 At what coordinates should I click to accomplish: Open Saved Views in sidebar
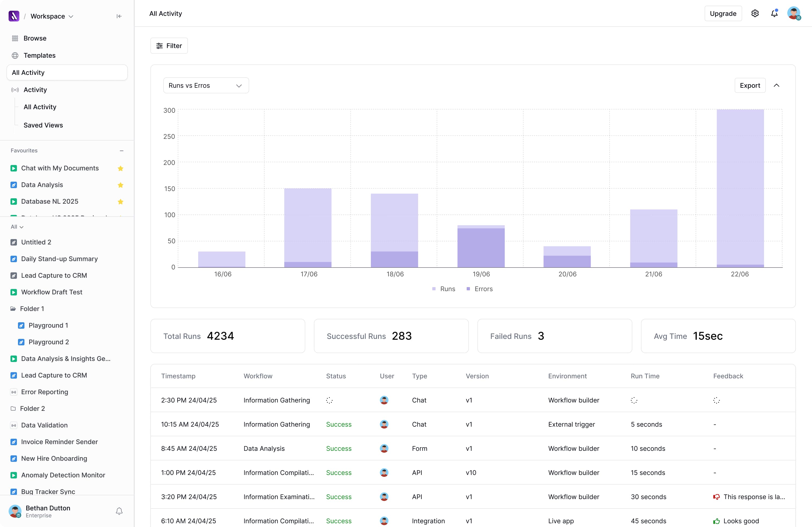tap(43, 125)
